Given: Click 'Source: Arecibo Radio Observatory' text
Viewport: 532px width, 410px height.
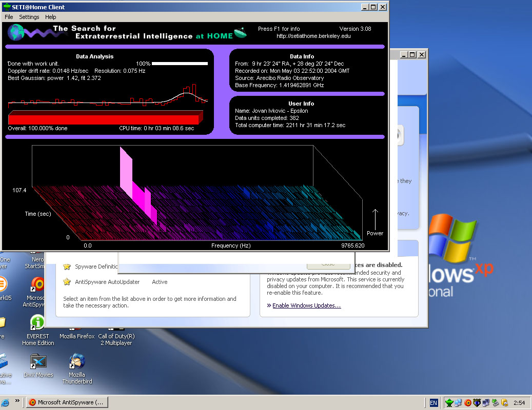Looking at the screenshot, I should [279, 78].
